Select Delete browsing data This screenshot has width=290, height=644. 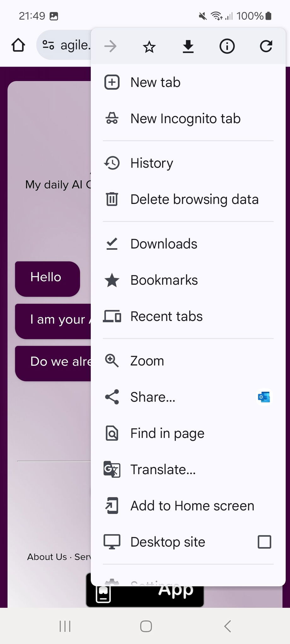[x=194, y=199]
